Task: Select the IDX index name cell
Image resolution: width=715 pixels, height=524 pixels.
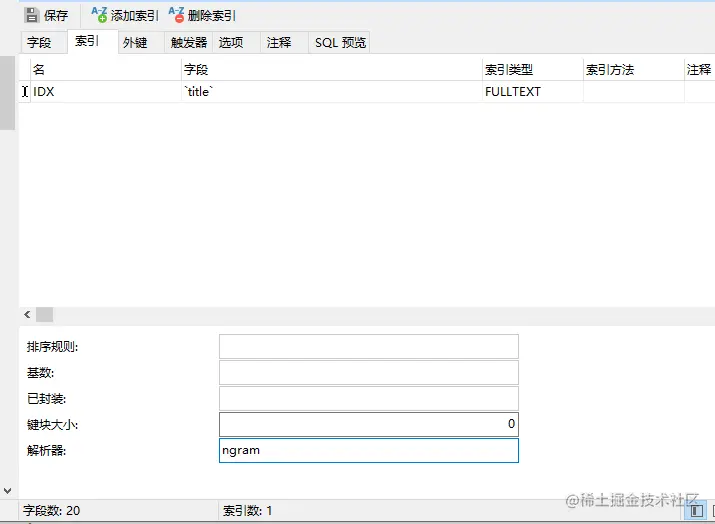Action: [106, 92]
